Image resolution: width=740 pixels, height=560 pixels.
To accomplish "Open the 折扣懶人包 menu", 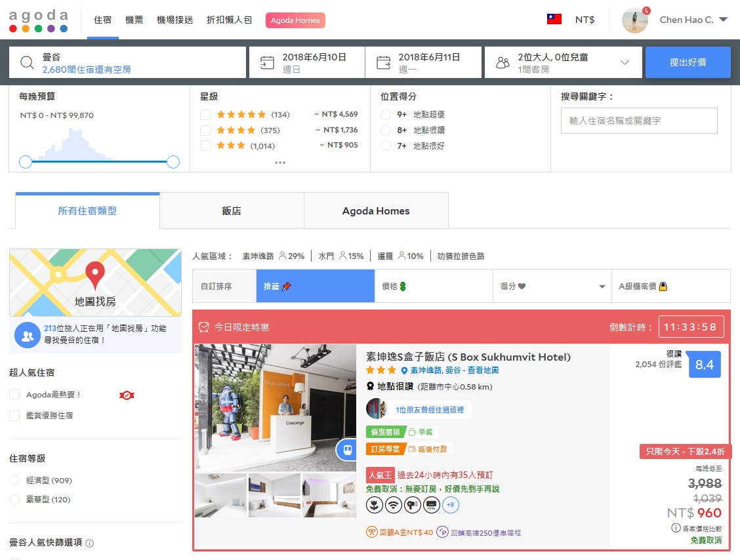I will [x=230, y=20].
